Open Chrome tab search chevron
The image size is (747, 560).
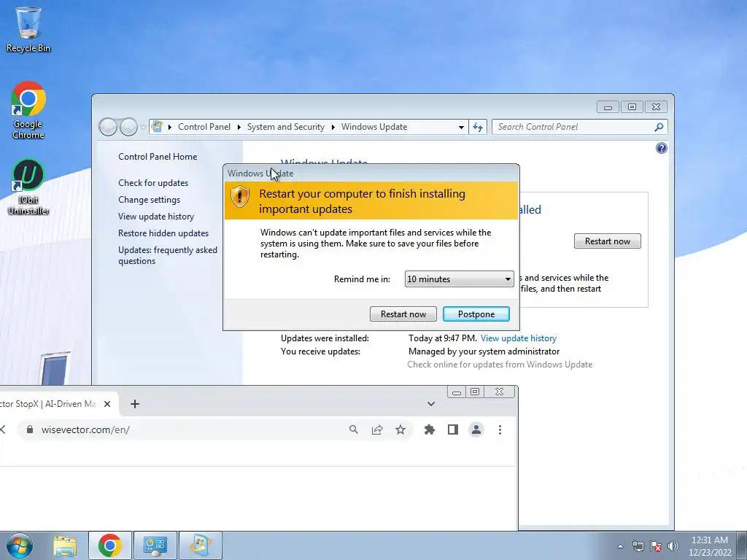[430, 404]
